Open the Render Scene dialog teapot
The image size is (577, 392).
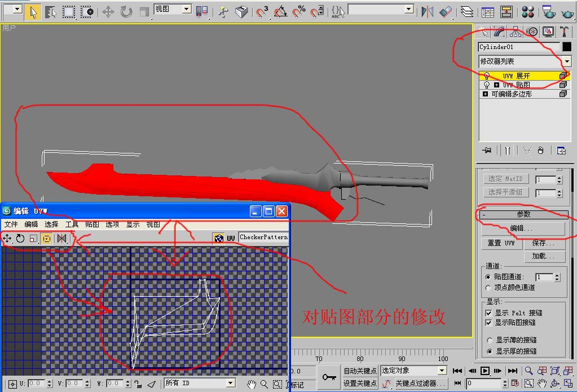[x=549, y=12]
